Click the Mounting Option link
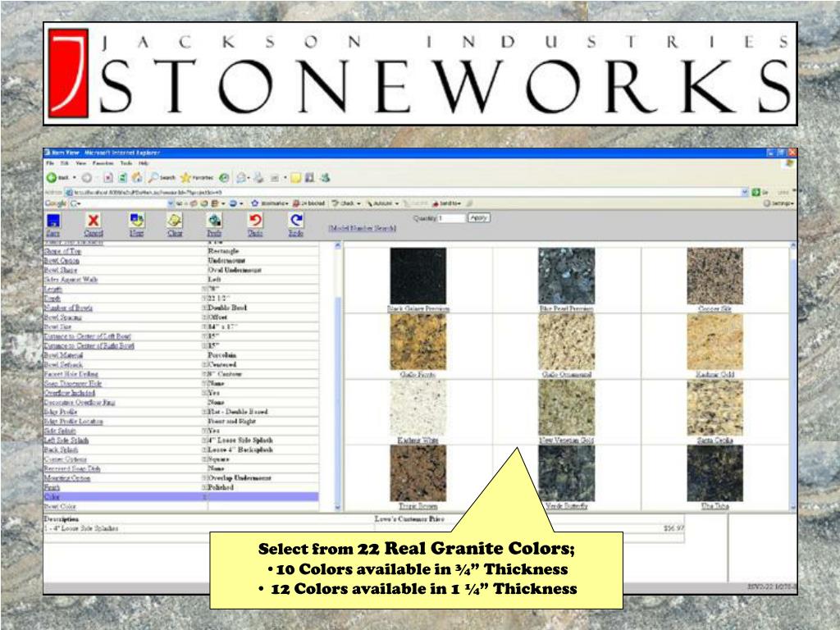 [x=67, y=478]
